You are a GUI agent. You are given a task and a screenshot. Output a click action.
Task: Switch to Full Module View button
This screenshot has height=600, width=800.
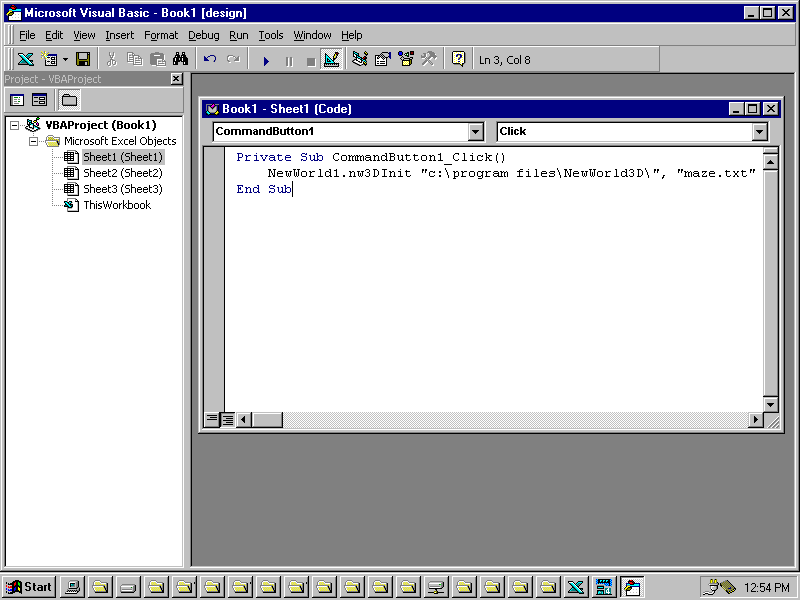[x=228, y=420]
